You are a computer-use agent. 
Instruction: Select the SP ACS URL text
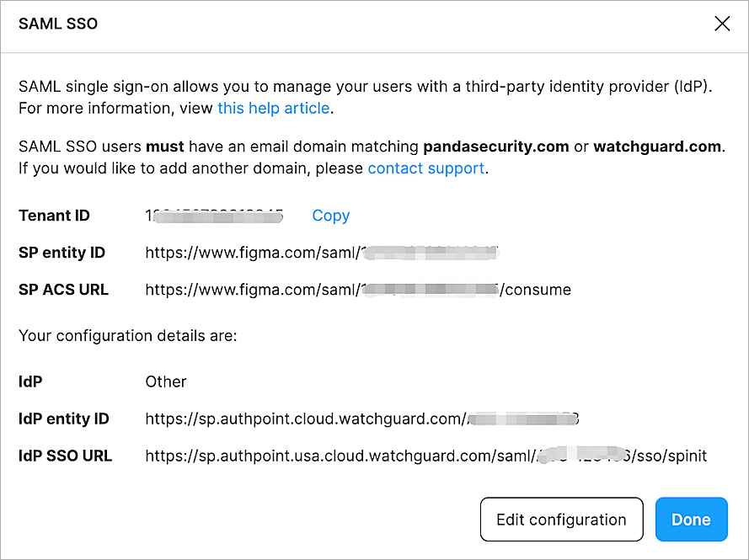(x=358, y=290)
